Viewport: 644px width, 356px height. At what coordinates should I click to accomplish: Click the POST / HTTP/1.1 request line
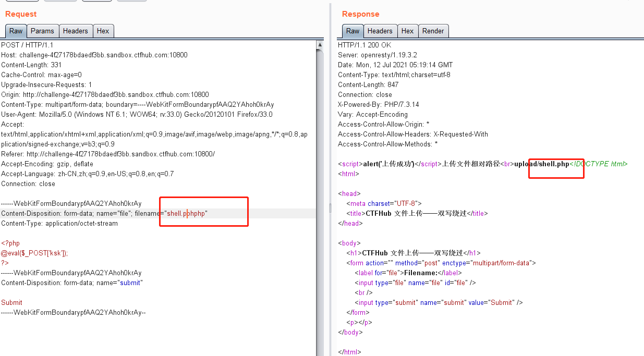point(27,45)
